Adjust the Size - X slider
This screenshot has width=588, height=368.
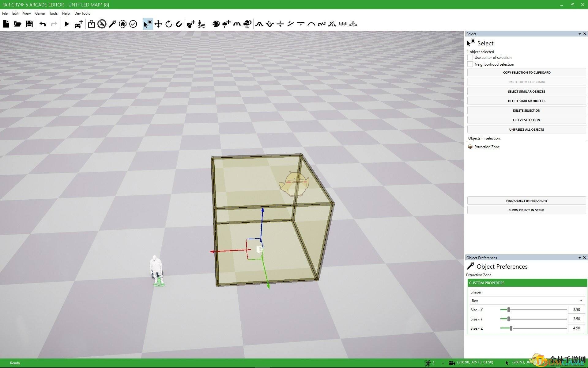tap(508, 310)
